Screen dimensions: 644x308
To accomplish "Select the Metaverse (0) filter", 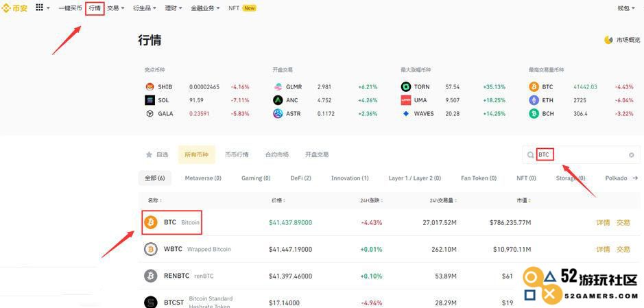I will 203,178.
